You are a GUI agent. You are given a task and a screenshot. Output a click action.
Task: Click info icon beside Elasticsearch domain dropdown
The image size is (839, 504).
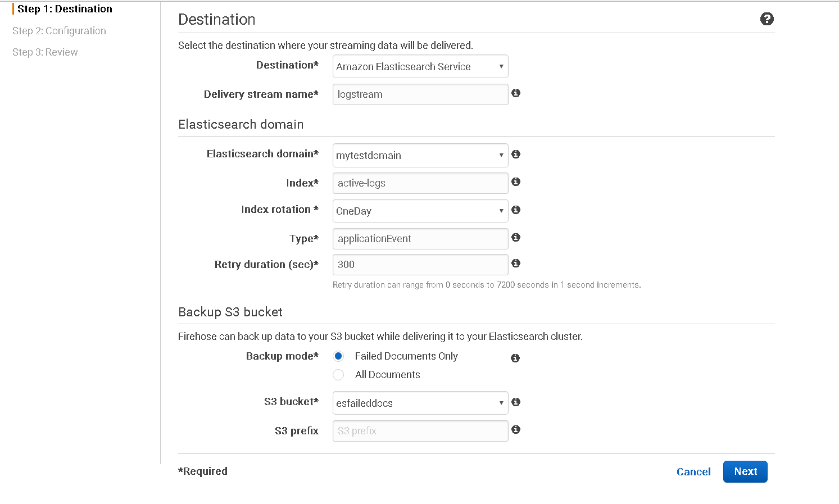[516, 154]
